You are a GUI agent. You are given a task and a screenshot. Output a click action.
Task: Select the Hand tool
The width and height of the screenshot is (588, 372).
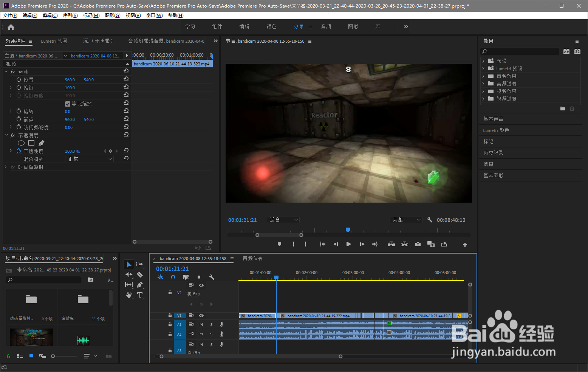pyautogui.click(x=129, y=295)
